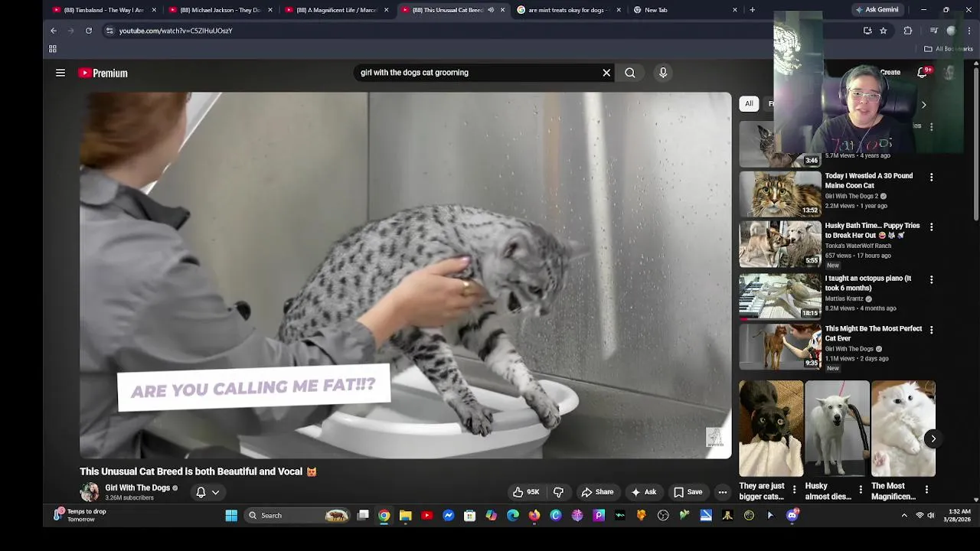Clear the YouTube search box text

point(606,73)
